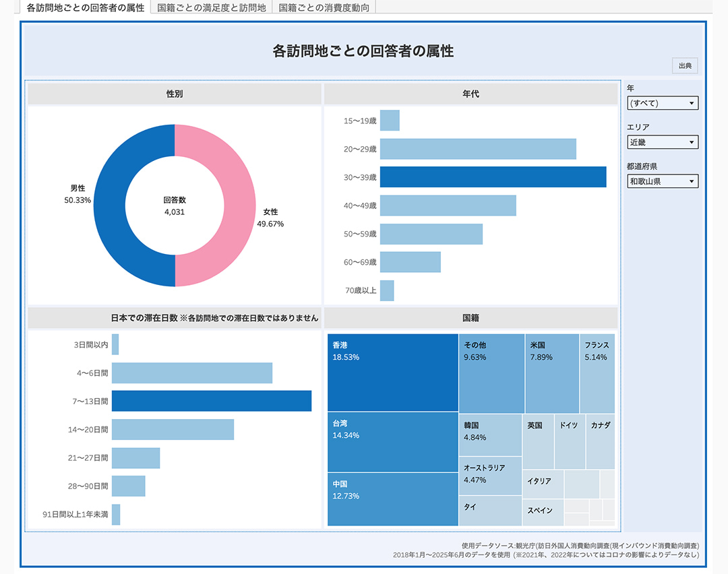Click the 出典 button

pyautogui.click(x=684, y=66)
